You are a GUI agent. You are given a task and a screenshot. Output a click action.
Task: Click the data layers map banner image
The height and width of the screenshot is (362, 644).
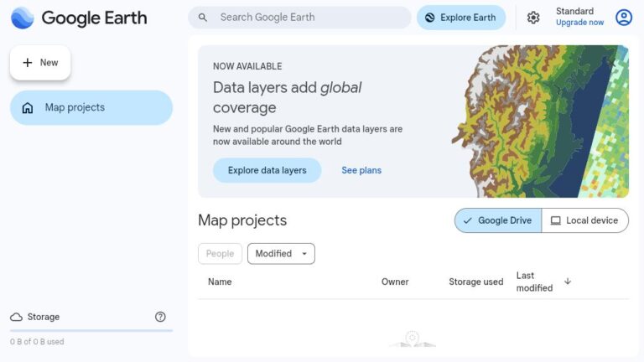(x=541, y=122)
